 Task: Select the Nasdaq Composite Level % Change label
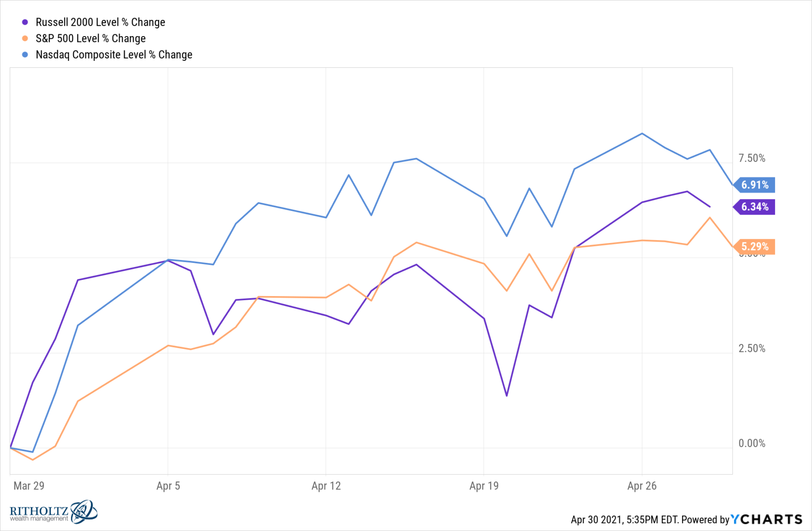click(114, 55)
